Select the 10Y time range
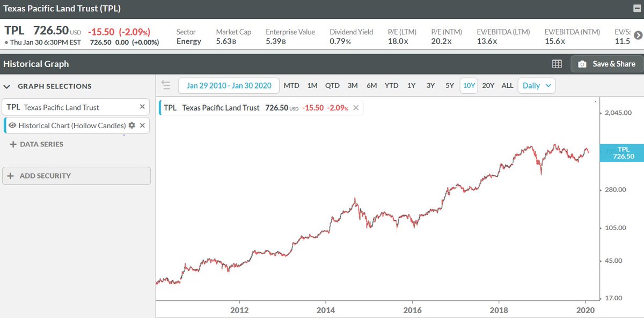This screenshot has height=318, width=644. 469,85
